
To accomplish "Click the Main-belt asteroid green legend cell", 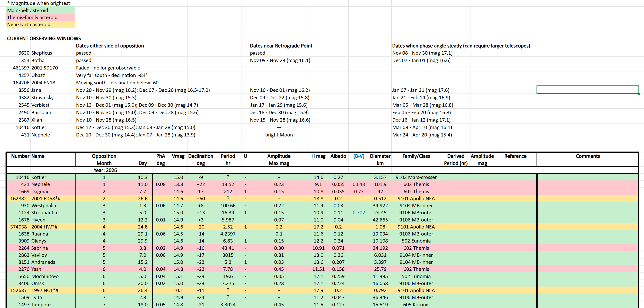I will click(x=27, y=10).
